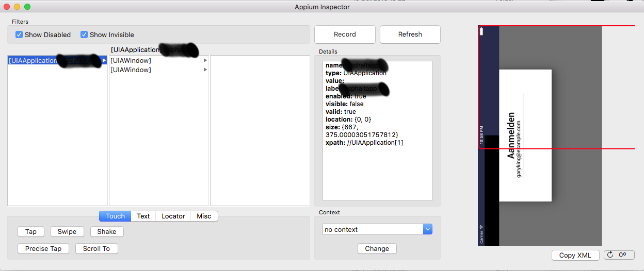Image resolution: width=644 pixels, height=271 pixels.
Task: Select the Touch tab
Action: (115, 216)
